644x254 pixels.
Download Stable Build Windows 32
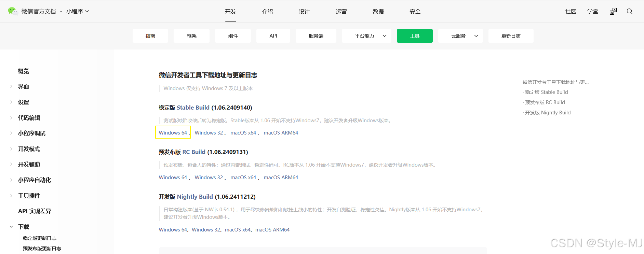pyautogui.click(x=209, y=132)
